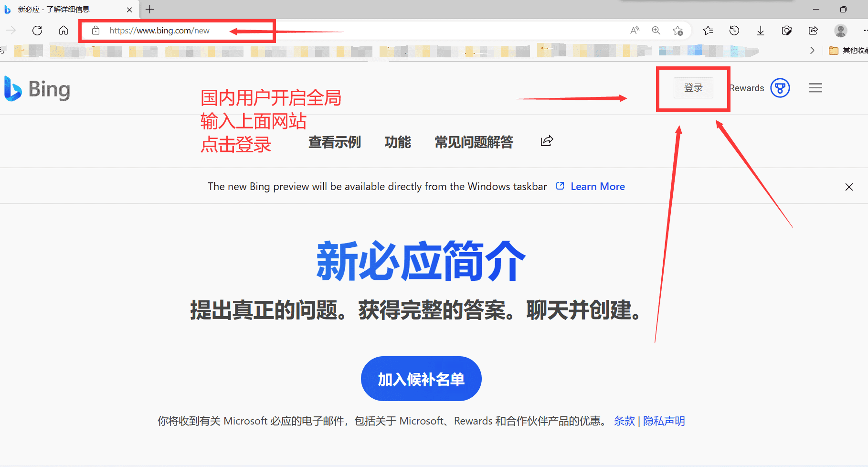Screen dimensions: 868x467
Task: View site information lock icon
Action: point(96,31)
